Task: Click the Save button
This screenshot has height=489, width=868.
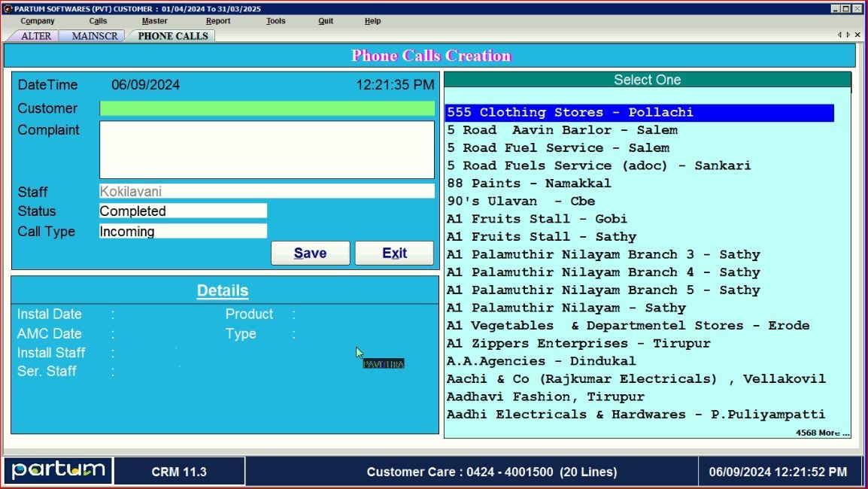Action: (310, 253)
